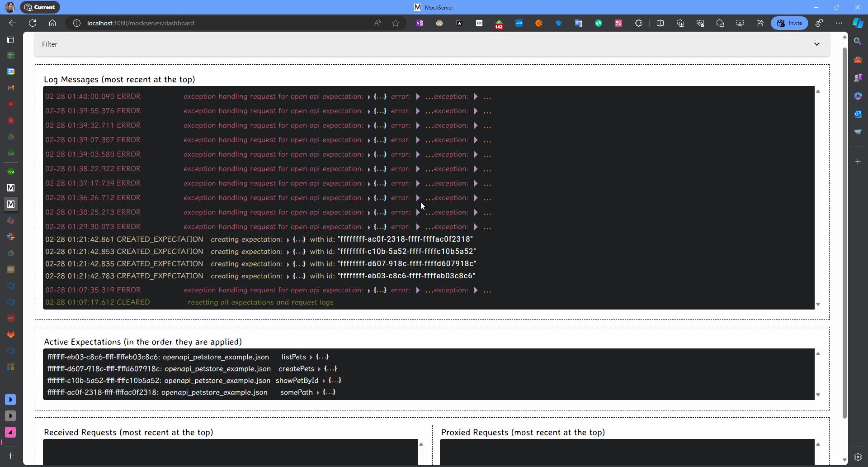Share this page
The width and height of the screenshot is (868, 467).
[760, 23]
